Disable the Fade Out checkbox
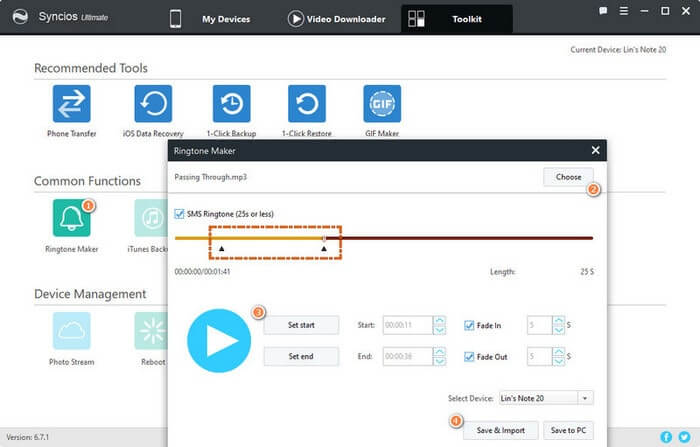Viewport: 700px width, 447px height. (468, 356)
